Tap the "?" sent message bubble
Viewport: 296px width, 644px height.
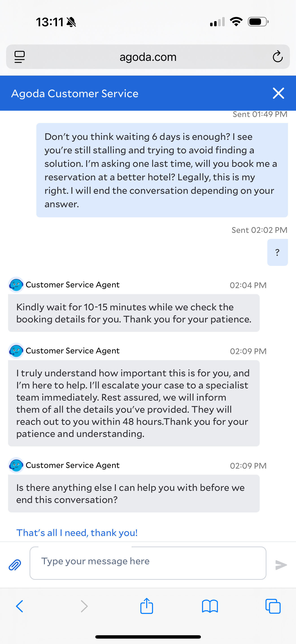click(277, 252)
